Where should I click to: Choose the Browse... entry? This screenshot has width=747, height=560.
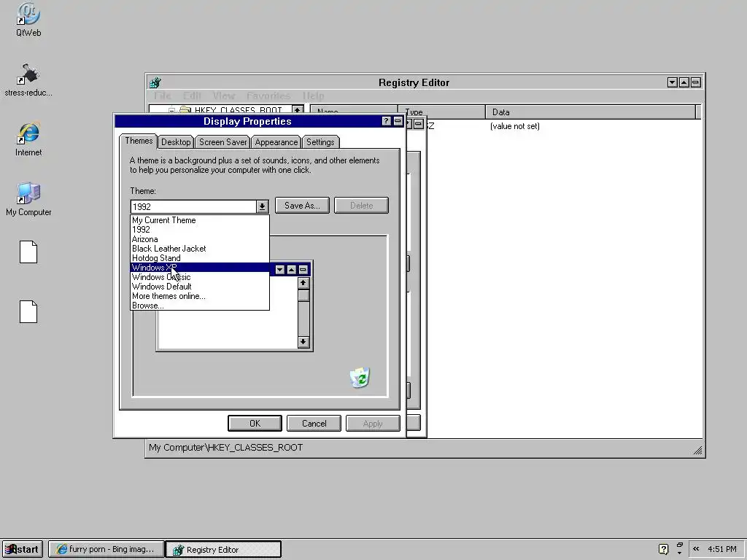coord(200,306)
